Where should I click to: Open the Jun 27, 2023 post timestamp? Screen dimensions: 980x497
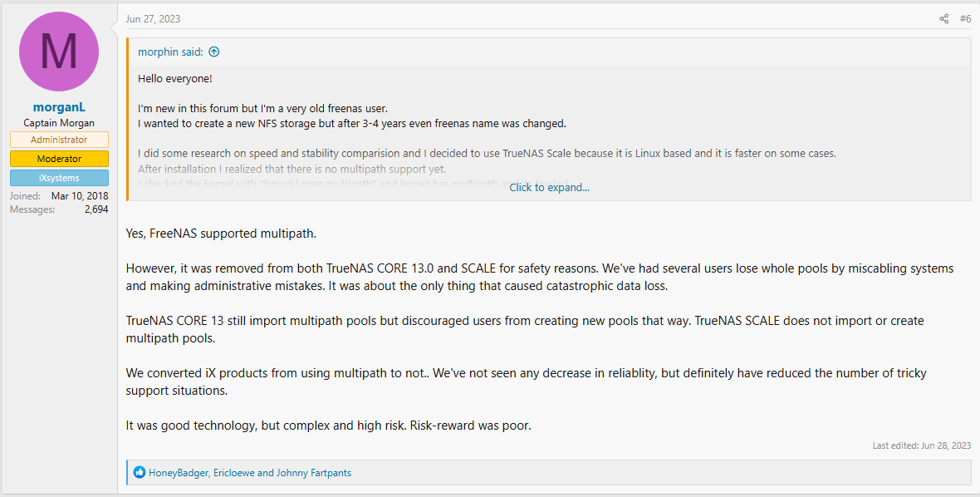pyautogui.click(x=153, y=19)
